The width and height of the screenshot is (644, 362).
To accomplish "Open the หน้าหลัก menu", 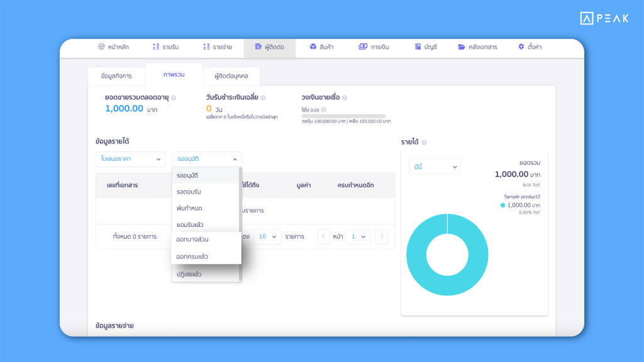I will coord(114,47).
